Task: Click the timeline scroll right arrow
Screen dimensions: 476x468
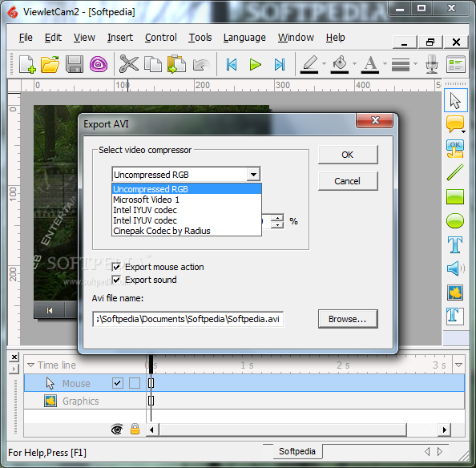Action: (x=445, y=430)
